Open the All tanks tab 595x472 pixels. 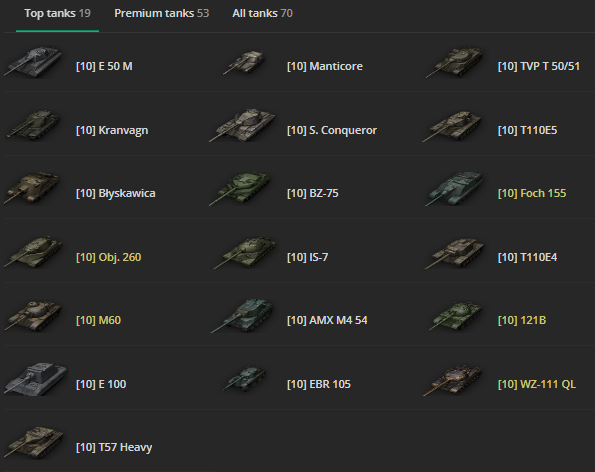pos(262,13)
